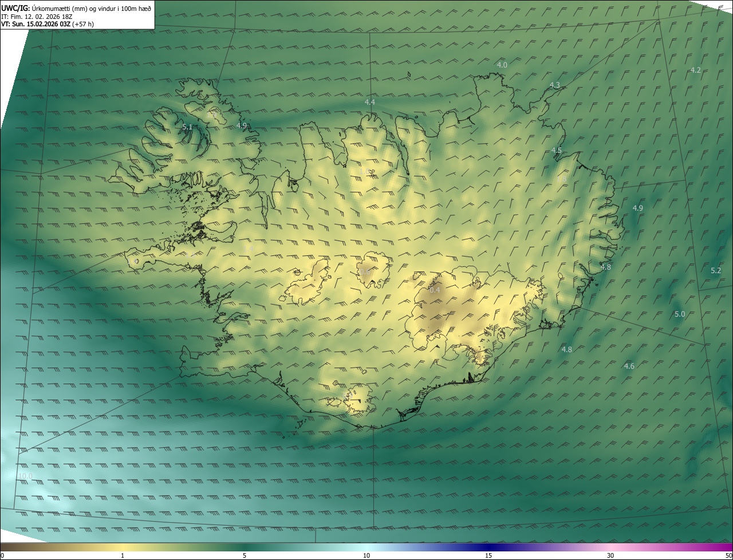Click the valid time "VT: Sun. 15.02.2026 03Z"

pyautogui.click(x=36, y=25)
